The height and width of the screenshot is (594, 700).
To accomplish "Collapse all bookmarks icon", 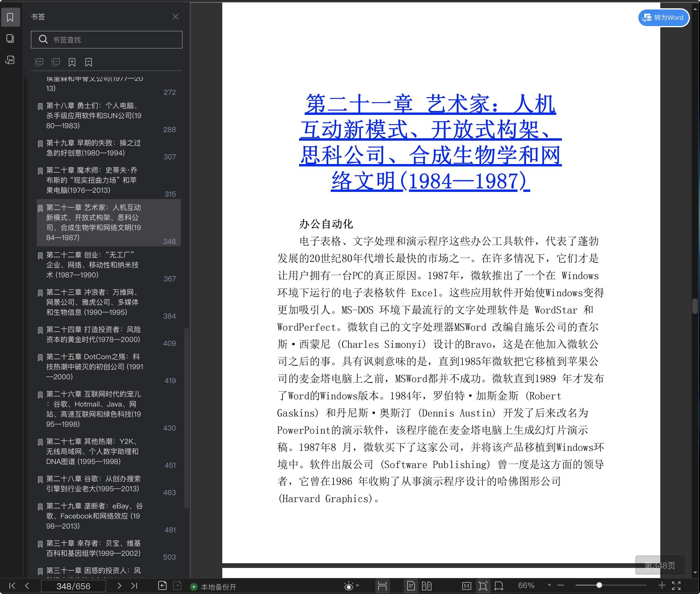I will pyautogui.click(x=56, y=62).
